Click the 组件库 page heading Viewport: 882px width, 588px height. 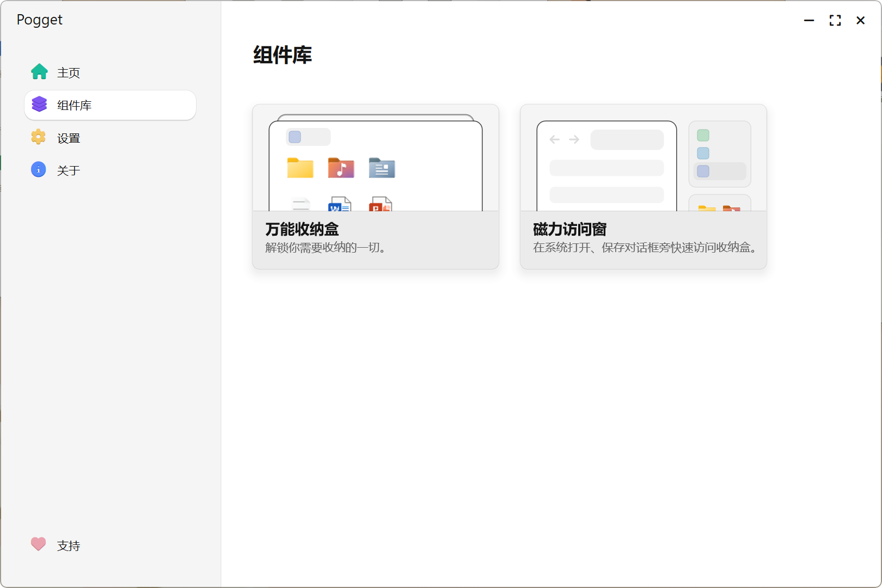tap(282, 55)
